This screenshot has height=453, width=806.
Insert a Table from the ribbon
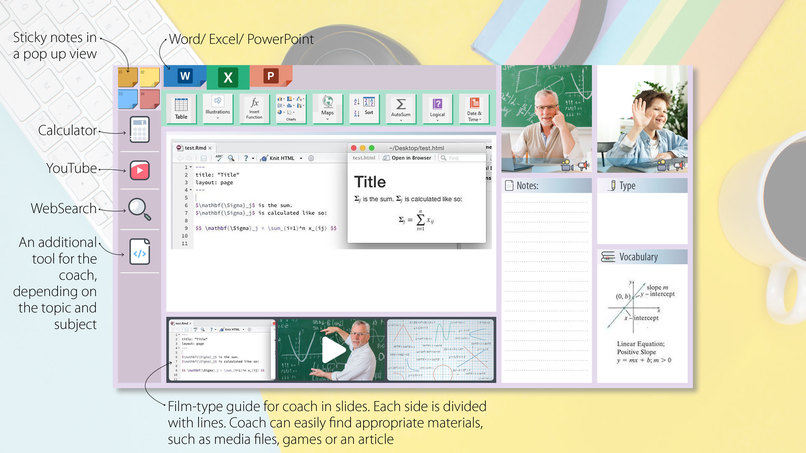[x=181, y=108]
